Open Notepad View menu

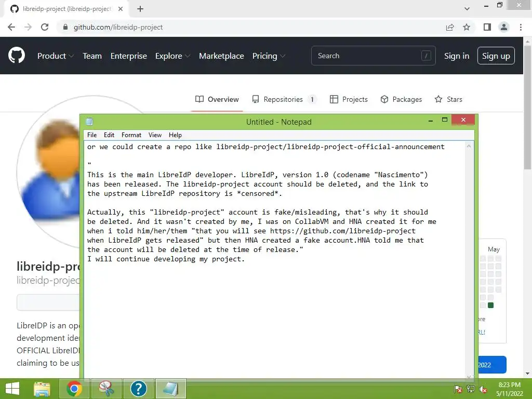tap(155, 135)
